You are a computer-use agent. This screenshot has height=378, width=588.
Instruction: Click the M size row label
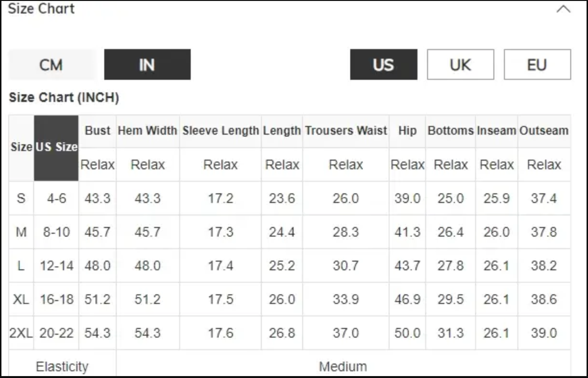coord(21,232)
